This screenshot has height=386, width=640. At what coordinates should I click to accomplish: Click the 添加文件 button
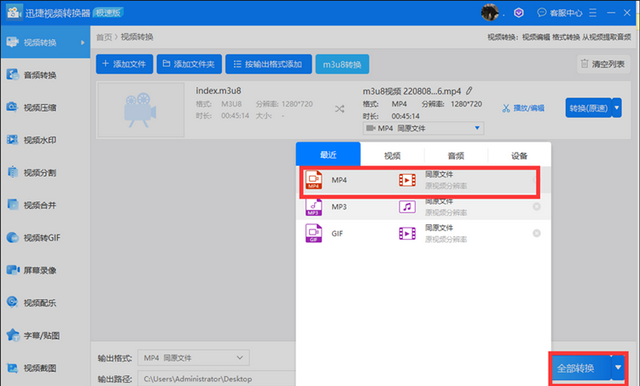(124, 64)
